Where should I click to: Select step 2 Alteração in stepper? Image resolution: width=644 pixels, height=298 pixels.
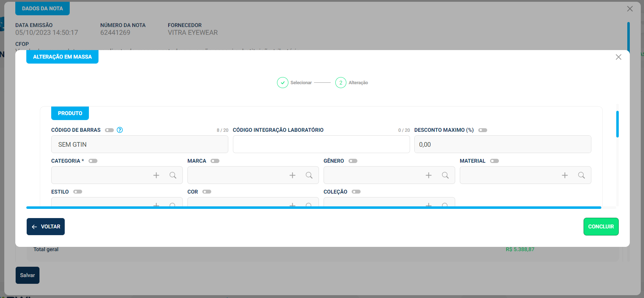[x=341, y=83]
